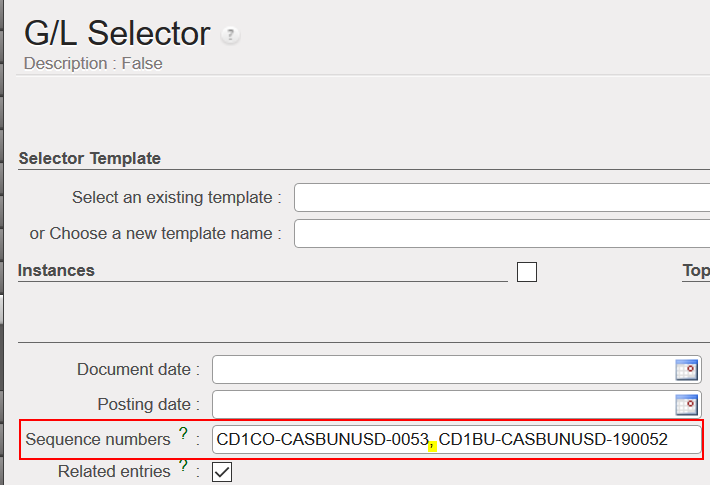This screenshot has width=710, height=485.
Task: Uncheck the Related entries checkbox
Action: (222, 472)
